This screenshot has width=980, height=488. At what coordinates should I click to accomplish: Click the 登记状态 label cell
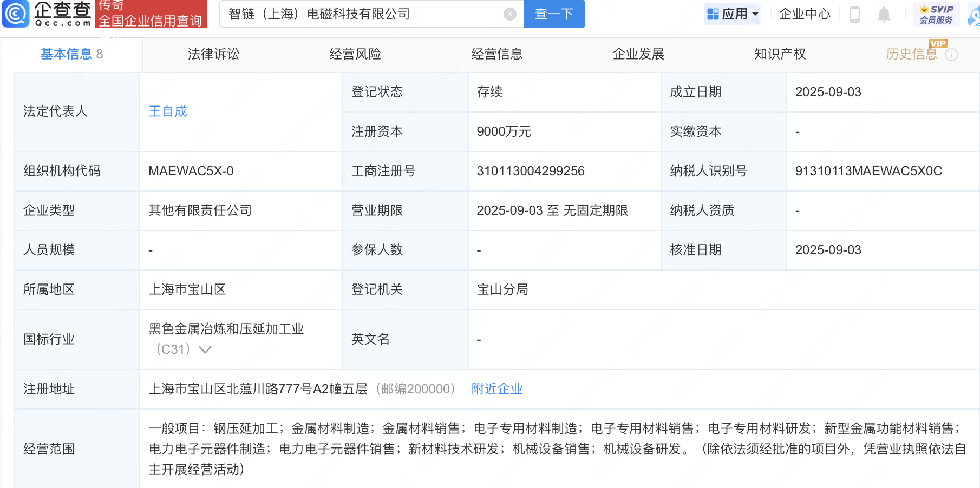click(x=405, y=92)
